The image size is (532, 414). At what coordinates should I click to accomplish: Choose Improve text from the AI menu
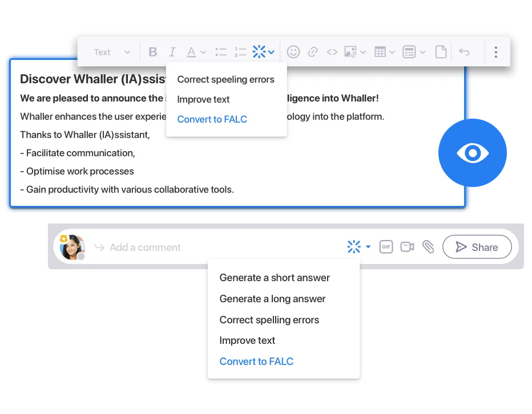pos(247,340)
